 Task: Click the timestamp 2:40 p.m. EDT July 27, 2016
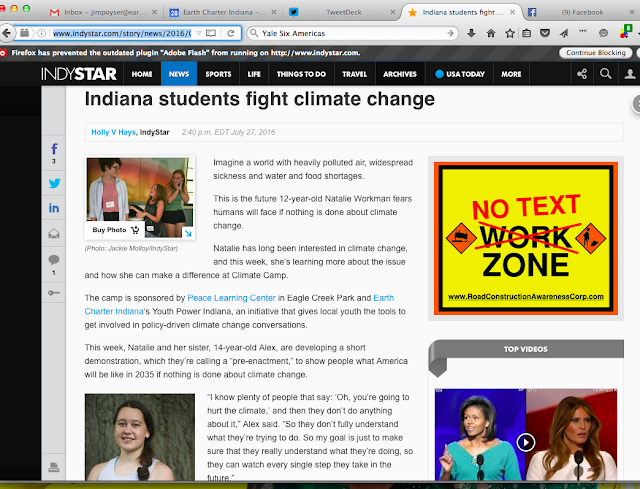[x=228, y=132]
